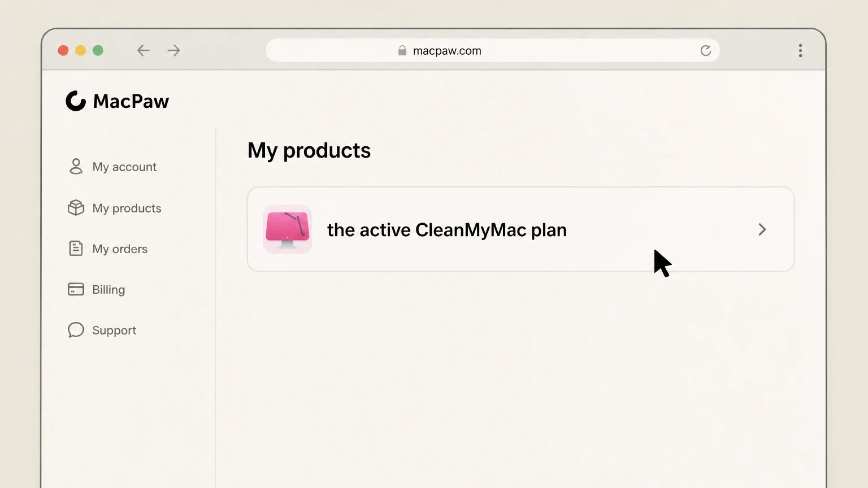Open Support from sidebar
Screen dimensions: 868x488
114,330
